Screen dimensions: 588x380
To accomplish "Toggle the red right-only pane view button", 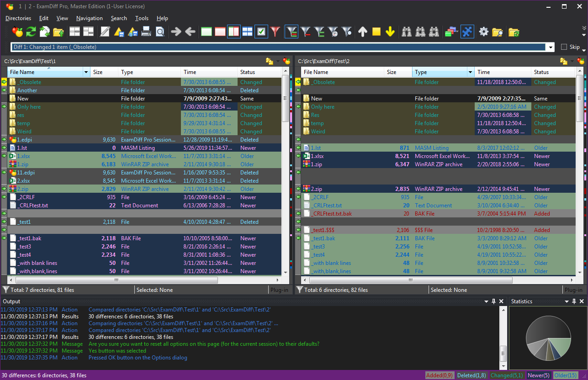I will click(x=220, y=32).
